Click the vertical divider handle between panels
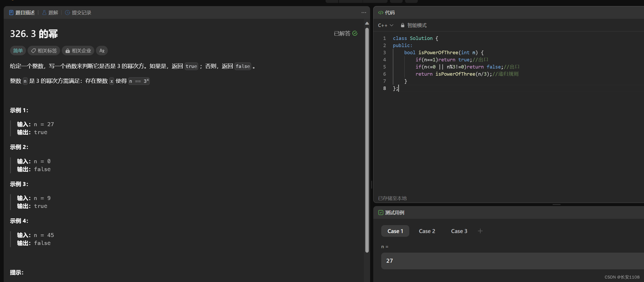 [372, 184]
